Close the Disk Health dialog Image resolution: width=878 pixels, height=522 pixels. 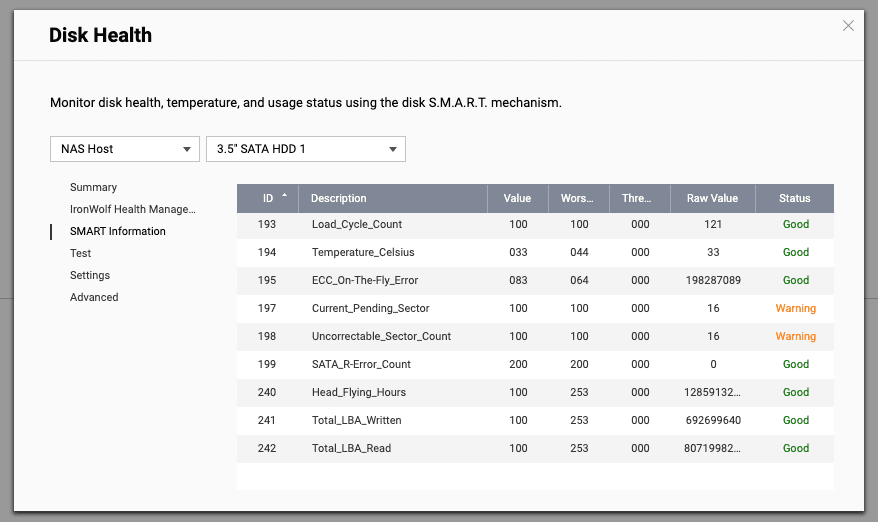848,26
